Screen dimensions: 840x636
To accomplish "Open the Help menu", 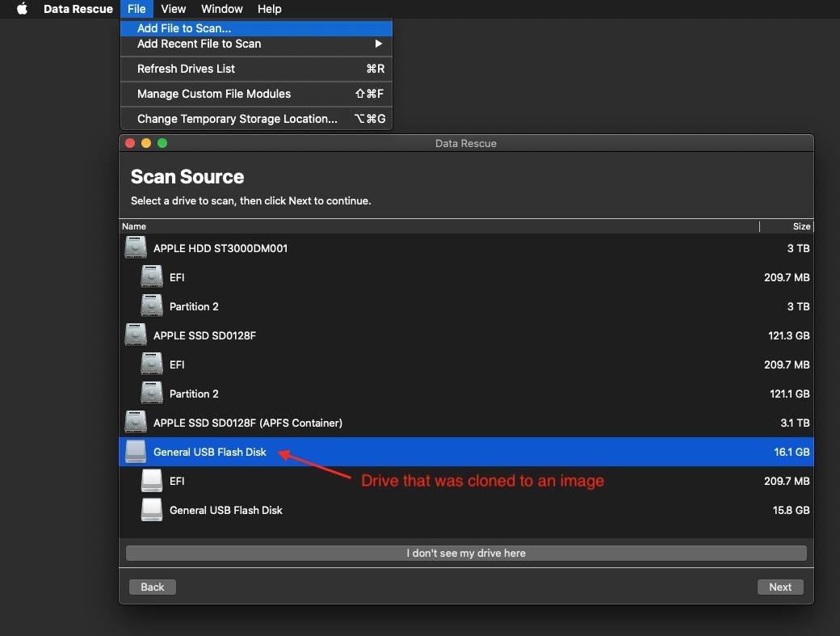I will pyautogui.click(x=269, y=9).
